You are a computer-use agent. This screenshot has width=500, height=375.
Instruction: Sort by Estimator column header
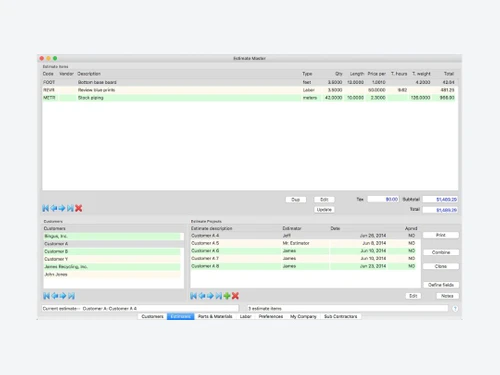tap(292, 229)
